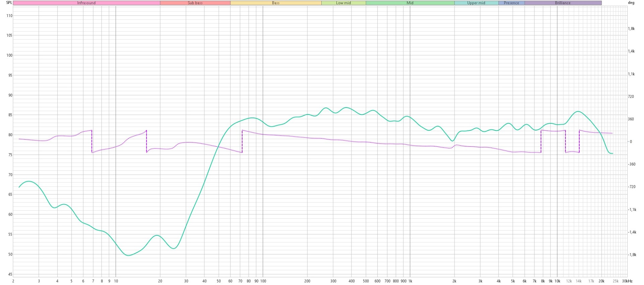Click the Presence band label
This screenshot has width=644, height=285.
tap(511, 3)
